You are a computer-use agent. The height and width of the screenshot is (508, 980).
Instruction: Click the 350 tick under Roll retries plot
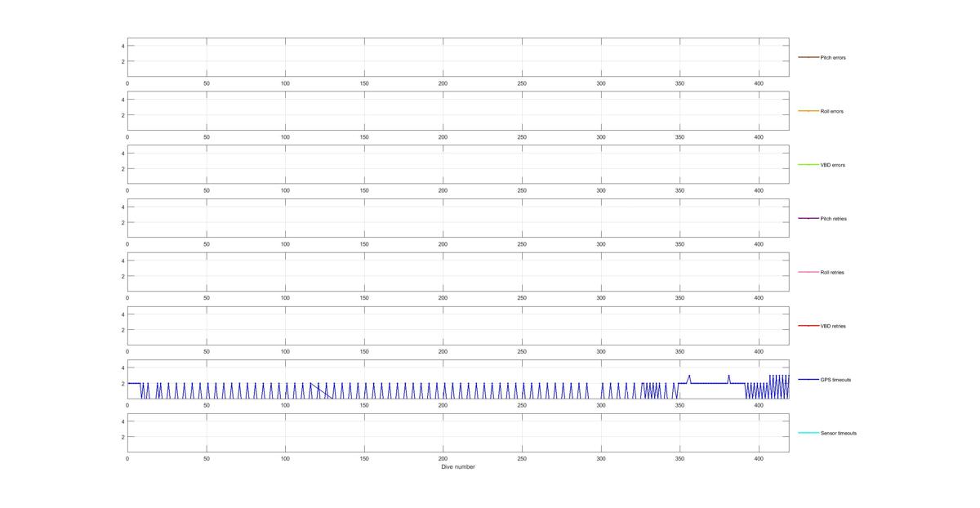tap(679, 298)
